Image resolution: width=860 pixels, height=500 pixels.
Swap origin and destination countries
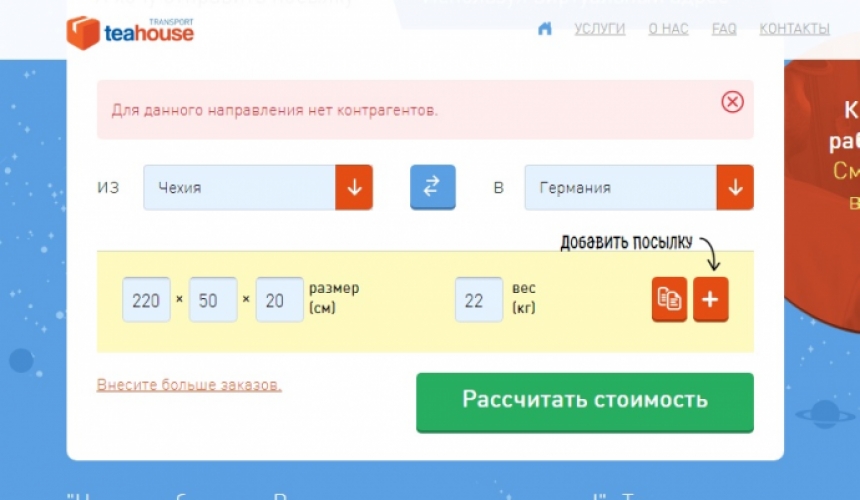(432, 187)
